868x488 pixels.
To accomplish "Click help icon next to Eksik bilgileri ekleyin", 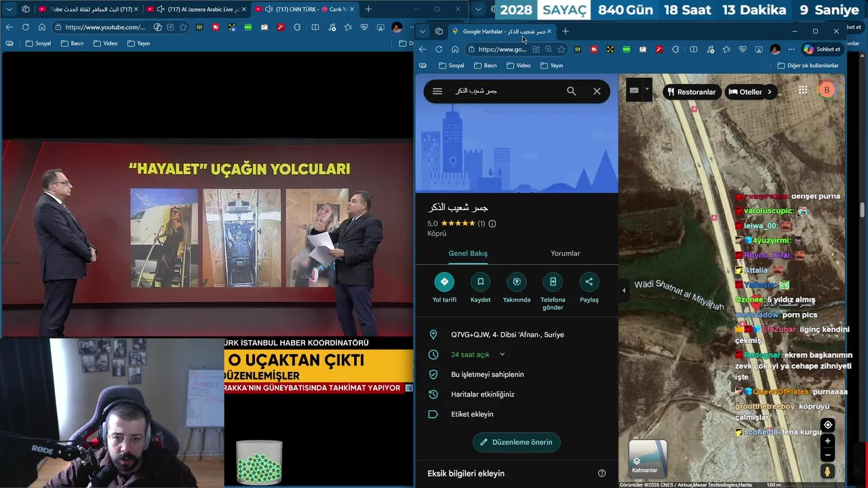I will [601, 473].
